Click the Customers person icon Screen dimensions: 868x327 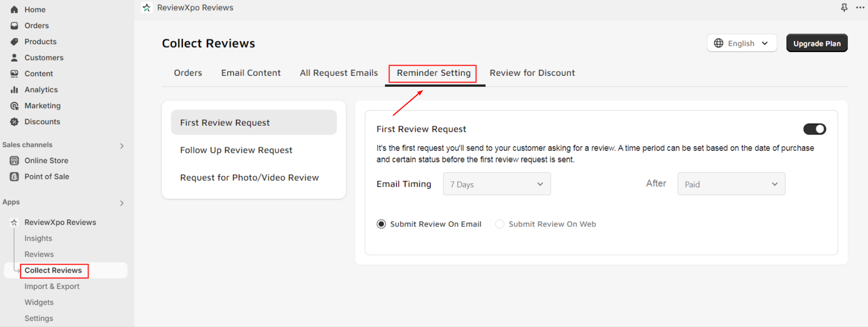[15, 57]
